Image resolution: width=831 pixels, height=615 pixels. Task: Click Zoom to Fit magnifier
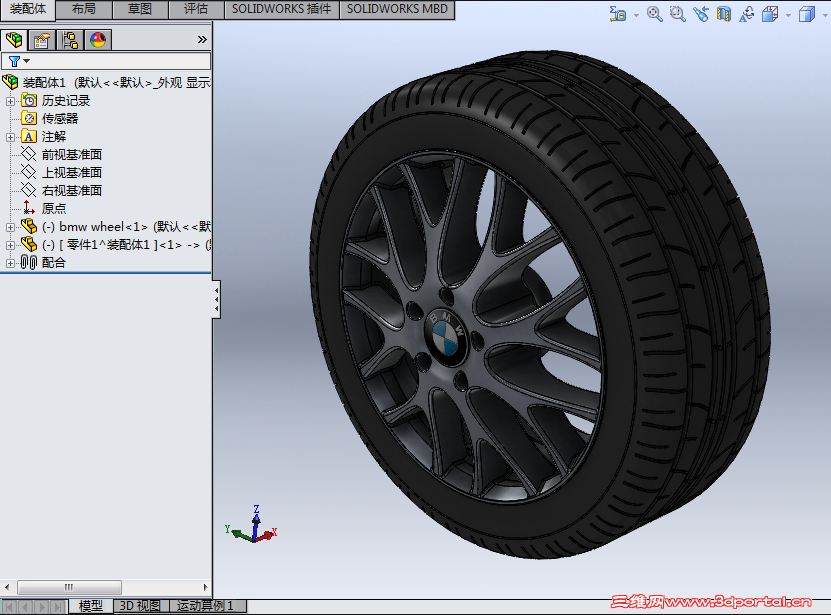(x=655, y=14)
